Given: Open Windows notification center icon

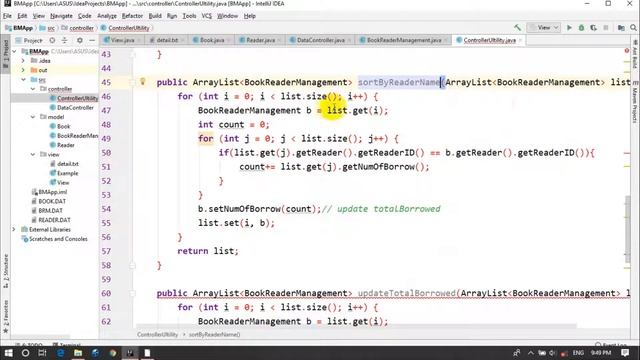Looking at the screenshot, I should tap(625, 353).
